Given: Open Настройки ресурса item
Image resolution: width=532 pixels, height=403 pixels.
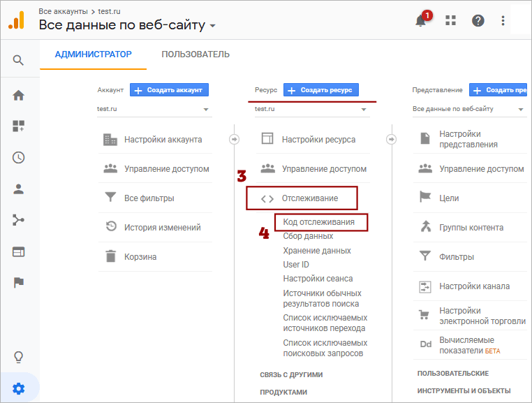Looking at the screenshot, I should (318, 140).
